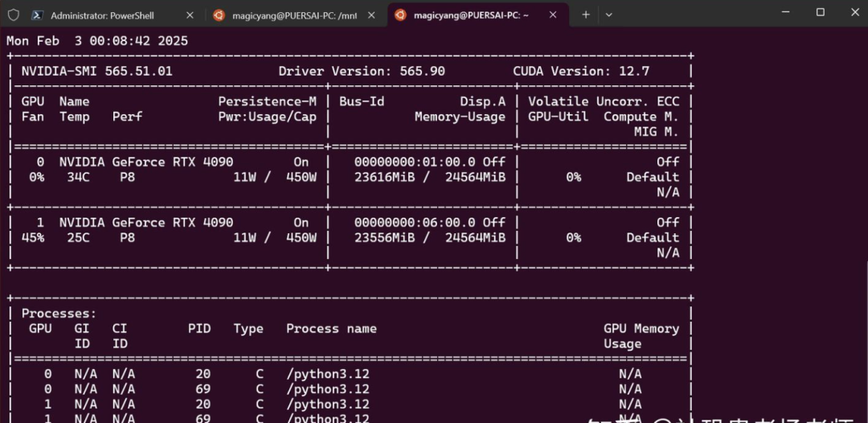The height and width of the screenshot is (423, 868).
Task: Click bus id '00000000:06:00.0 Off'
Action: pyautogui.click(x=429, y=223)
